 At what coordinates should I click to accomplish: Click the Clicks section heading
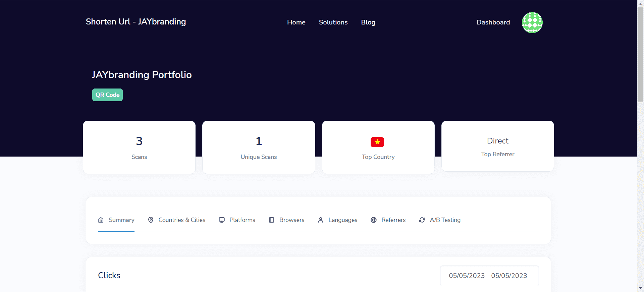(109, 276)
